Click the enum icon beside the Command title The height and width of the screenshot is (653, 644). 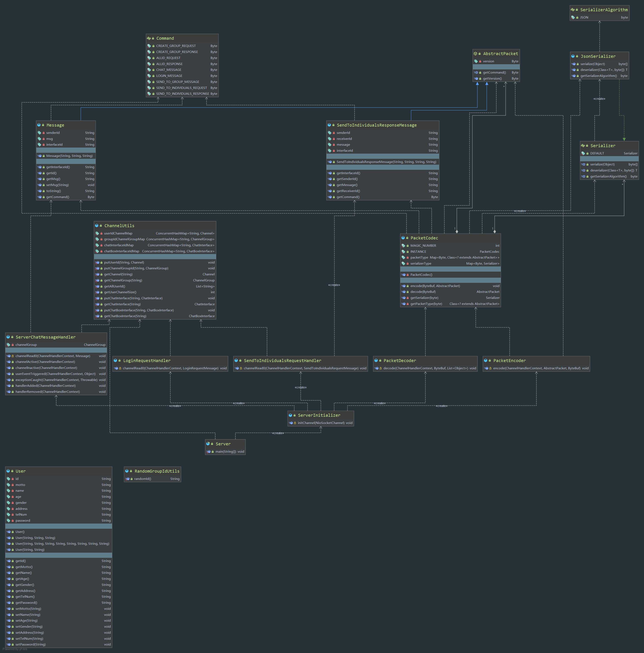pos(149,38)
